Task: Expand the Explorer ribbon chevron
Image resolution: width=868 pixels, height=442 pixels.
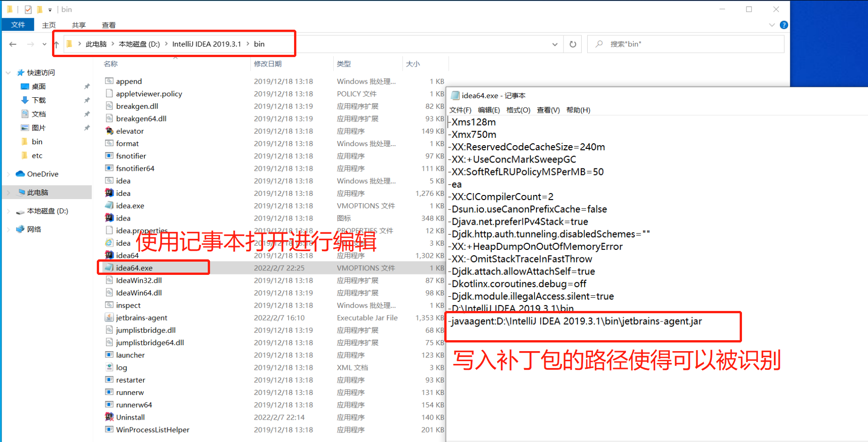Action: 772,25
